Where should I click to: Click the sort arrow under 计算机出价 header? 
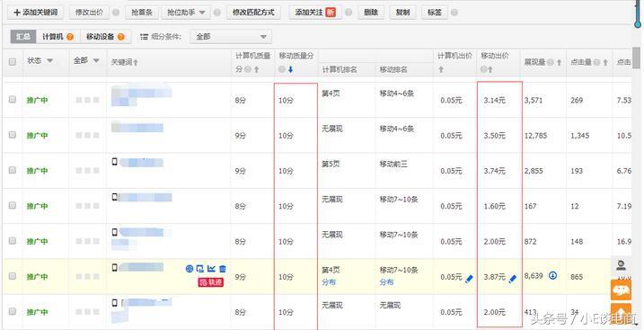pos(441,69)
